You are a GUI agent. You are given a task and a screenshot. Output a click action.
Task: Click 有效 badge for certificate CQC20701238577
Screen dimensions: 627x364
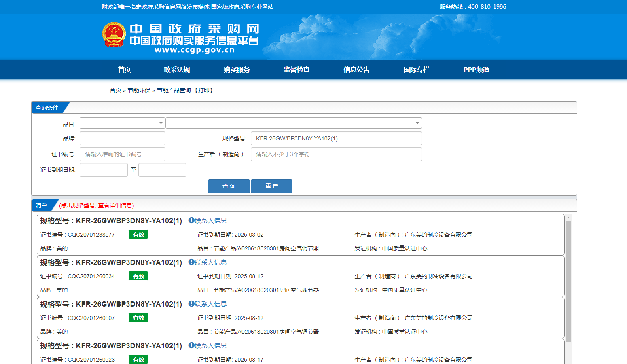pyautogui.click(x=138, y=234)
